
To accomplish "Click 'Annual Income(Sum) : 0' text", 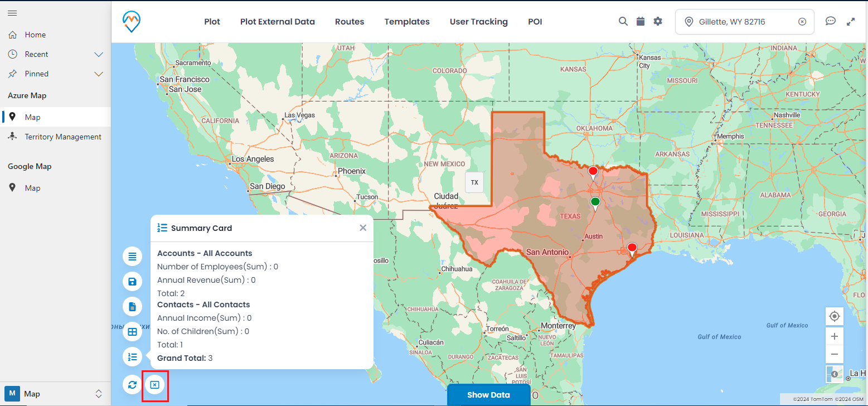I will click(x=204, y=318).
